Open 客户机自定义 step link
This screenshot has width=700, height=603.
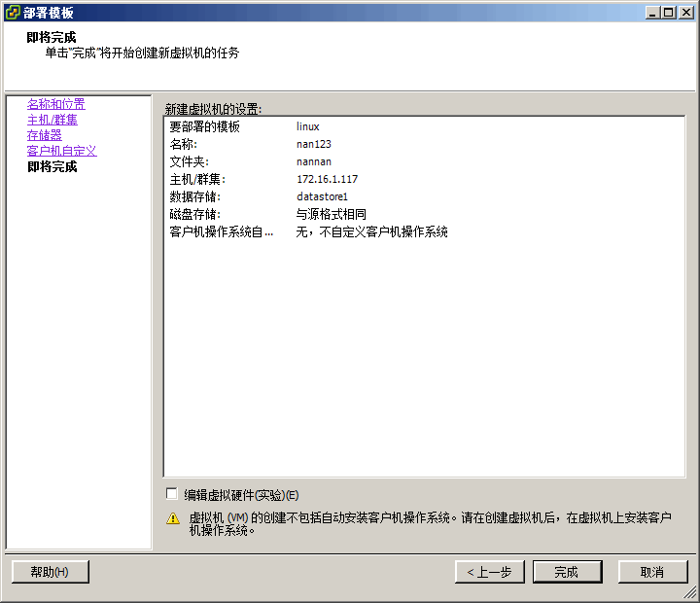click(x=61, y=151)
